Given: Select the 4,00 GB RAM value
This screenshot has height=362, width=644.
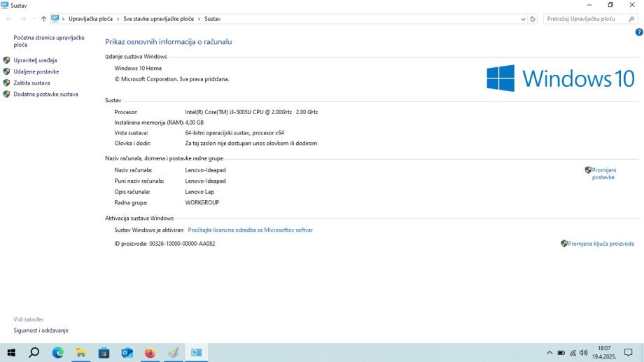Looking at the screenshot, I should pos(195,123).
